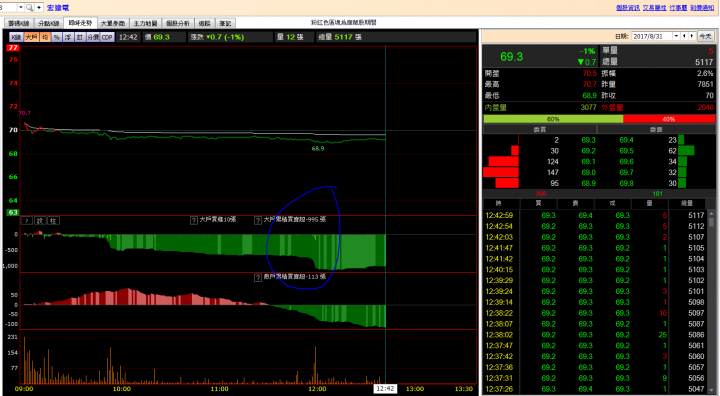Toggle the 計 button in the chart toolbar
Screen dimensions: 720x396
click(79, 37)
